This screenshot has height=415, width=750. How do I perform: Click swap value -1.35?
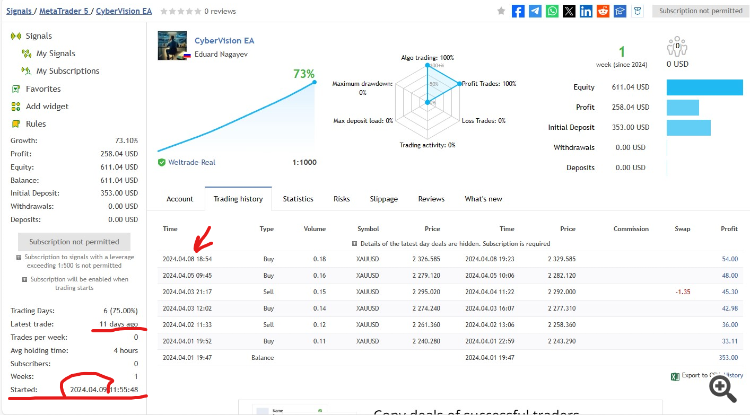click(683, 292)
